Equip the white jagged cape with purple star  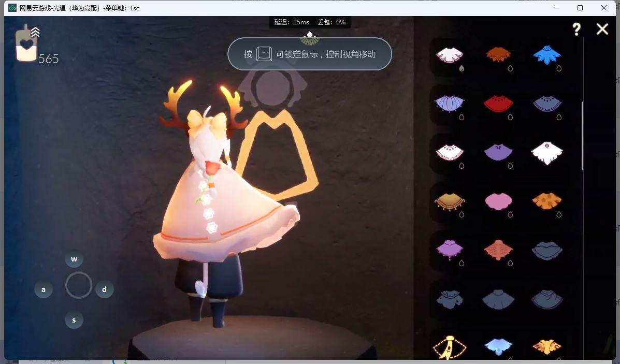coord(547,153)
